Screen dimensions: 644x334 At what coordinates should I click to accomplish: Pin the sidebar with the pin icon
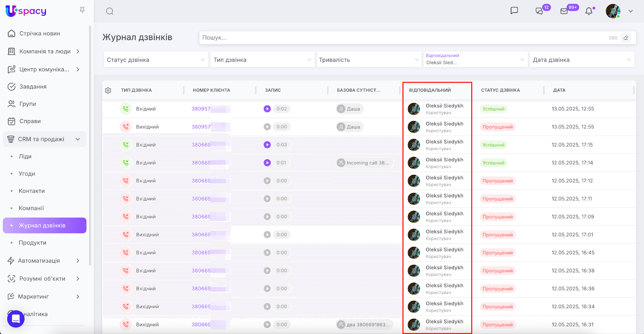82,10
